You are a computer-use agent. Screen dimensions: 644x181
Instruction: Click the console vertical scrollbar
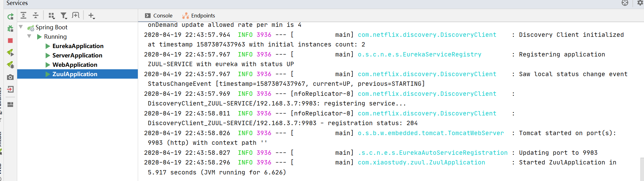642,169
